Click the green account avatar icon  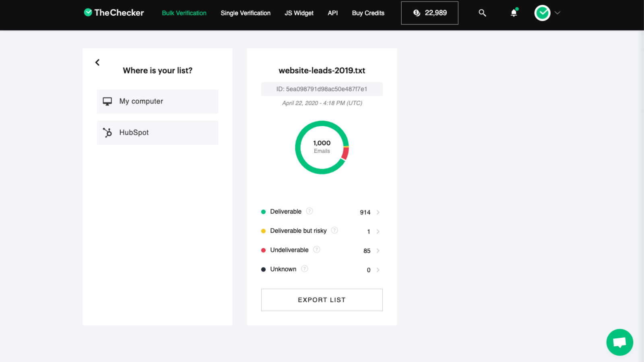[x=542, y=12]
